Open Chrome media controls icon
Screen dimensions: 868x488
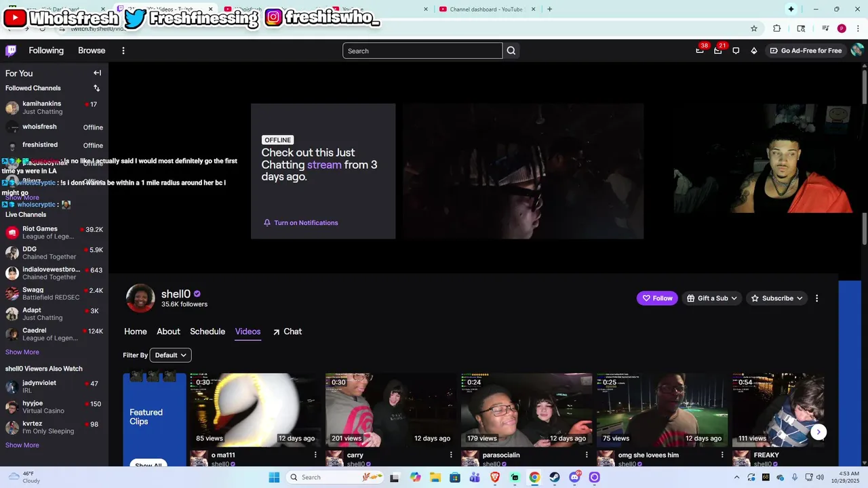(x=825, y=28)
